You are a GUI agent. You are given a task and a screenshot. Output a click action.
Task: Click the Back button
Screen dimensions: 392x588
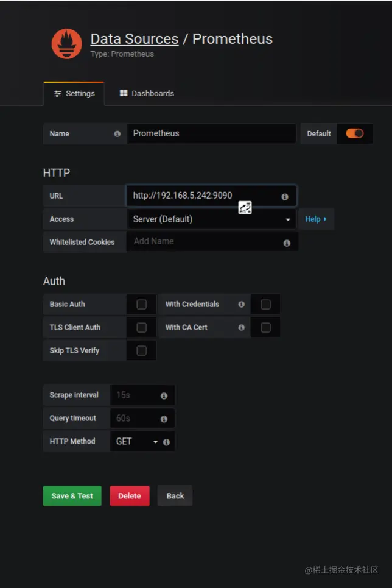pyautogui.click(x=175, y=496)
